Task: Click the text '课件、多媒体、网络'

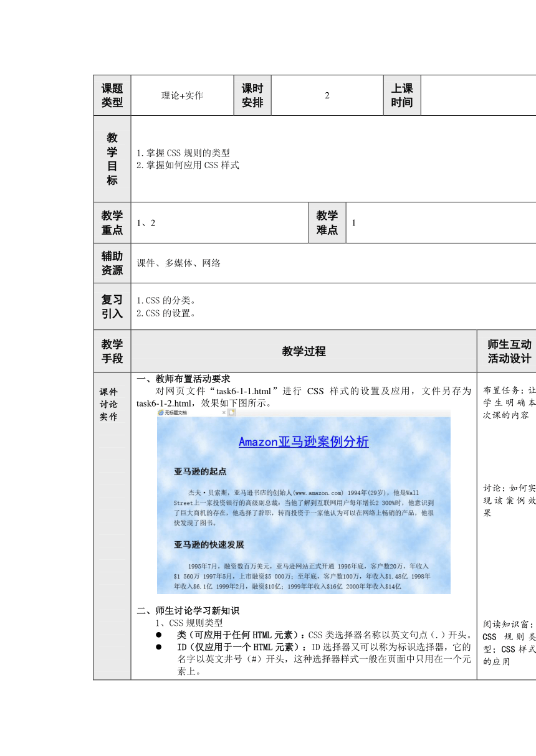Action: (x=178, y=263)
